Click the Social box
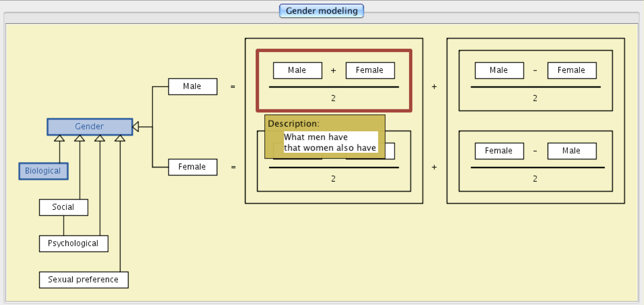 tap(63, 207)
